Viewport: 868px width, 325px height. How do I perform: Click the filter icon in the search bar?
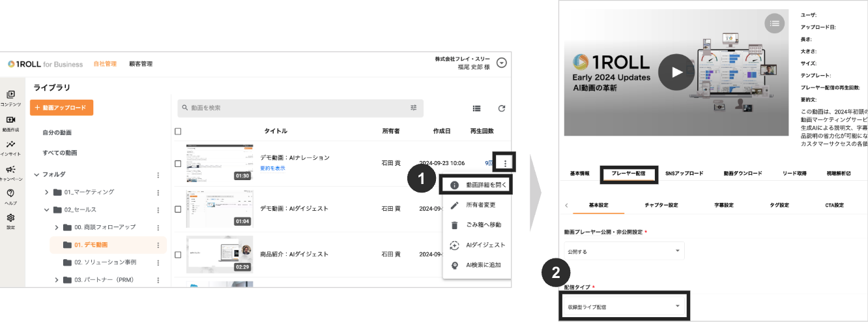point(413,108)
